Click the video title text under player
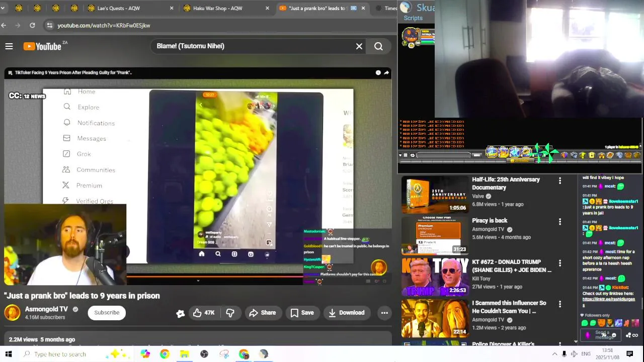 point(82,296)
